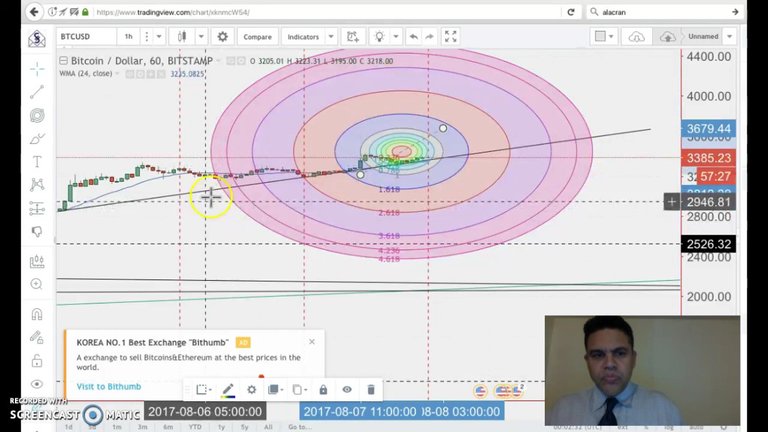Delete the selected drawing with trash icon
This screenshot has width=768, height=432.
click(x=371, y=390)
